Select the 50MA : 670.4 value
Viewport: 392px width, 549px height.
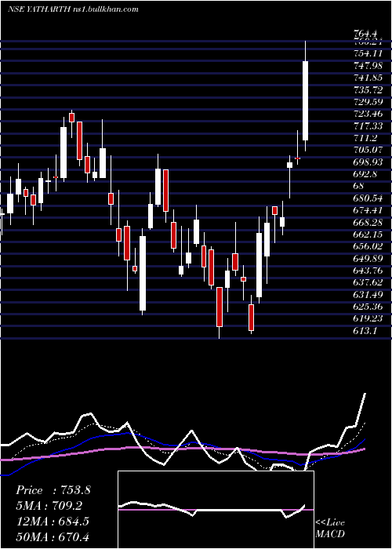coord(53,536)
